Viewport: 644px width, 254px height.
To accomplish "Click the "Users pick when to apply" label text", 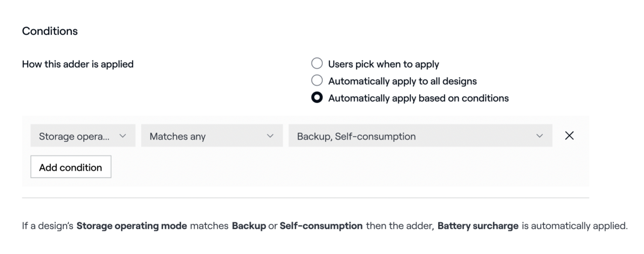I will pyautogui.click(x=383, y=64).
